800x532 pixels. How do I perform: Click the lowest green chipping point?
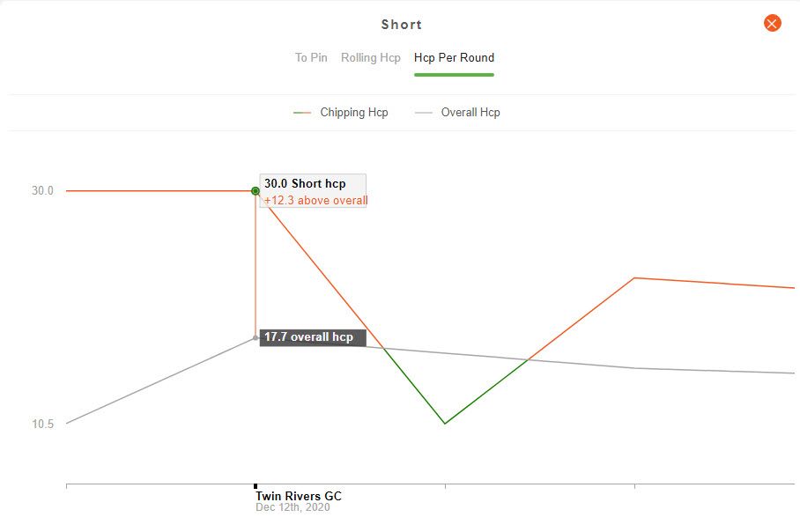click(445, 424)
